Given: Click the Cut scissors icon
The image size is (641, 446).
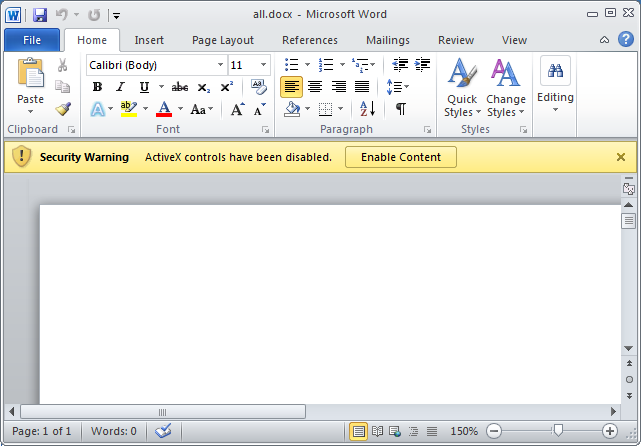Looking at the screenshot, I should pyautogui.click(x=63, y=65).
